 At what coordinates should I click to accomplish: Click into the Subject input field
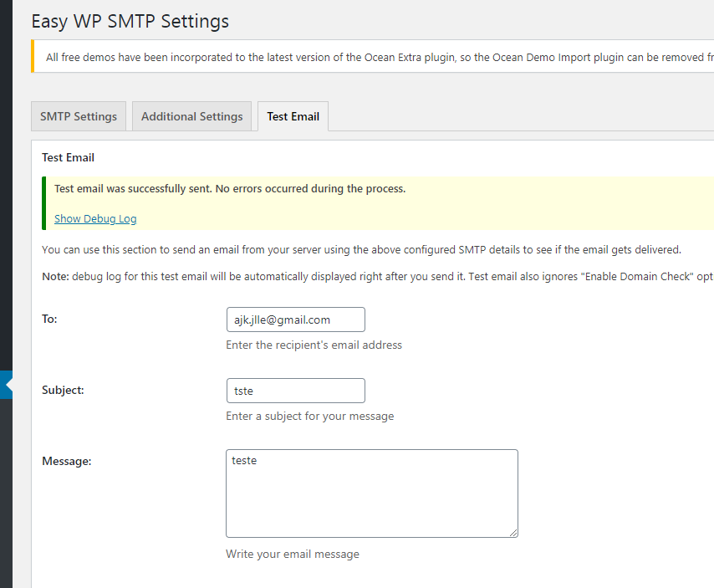(x=295, y=391)
